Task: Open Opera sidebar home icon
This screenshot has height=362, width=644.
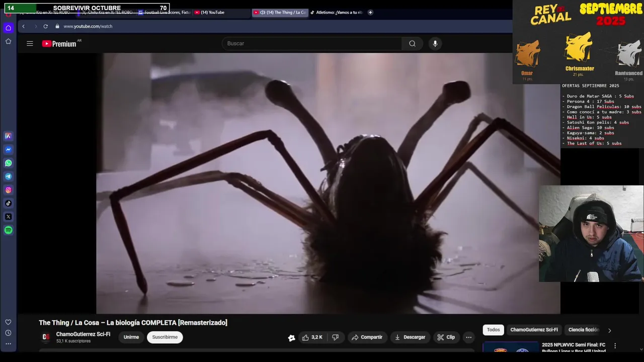Action: click(8, 28)
